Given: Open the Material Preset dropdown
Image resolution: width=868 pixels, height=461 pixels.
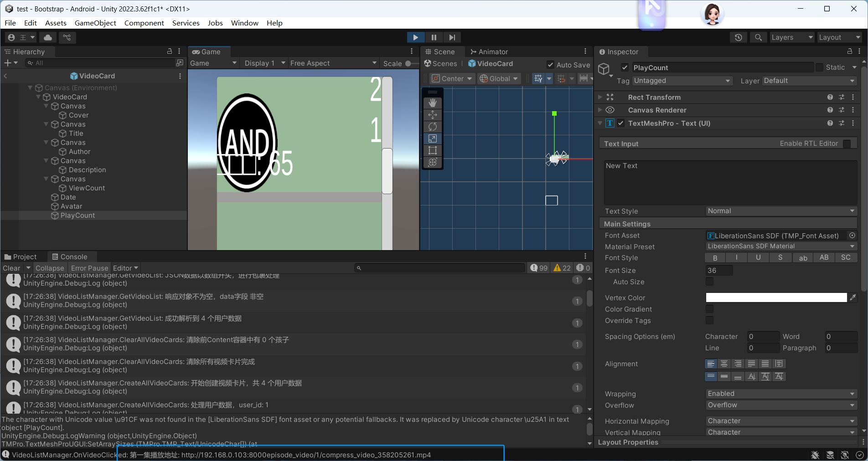Looking at the screenshot, I should [781, 246].
